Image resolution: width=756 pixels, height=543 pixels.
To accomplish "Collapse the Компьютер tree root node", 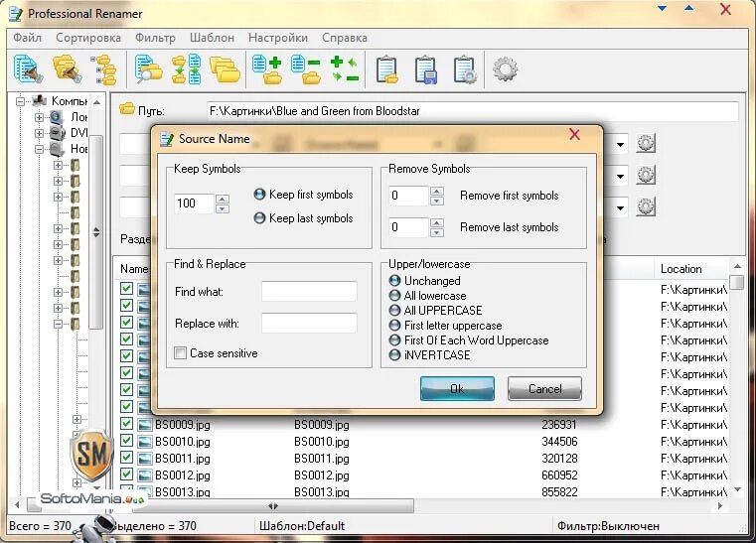I will point(20,101).
